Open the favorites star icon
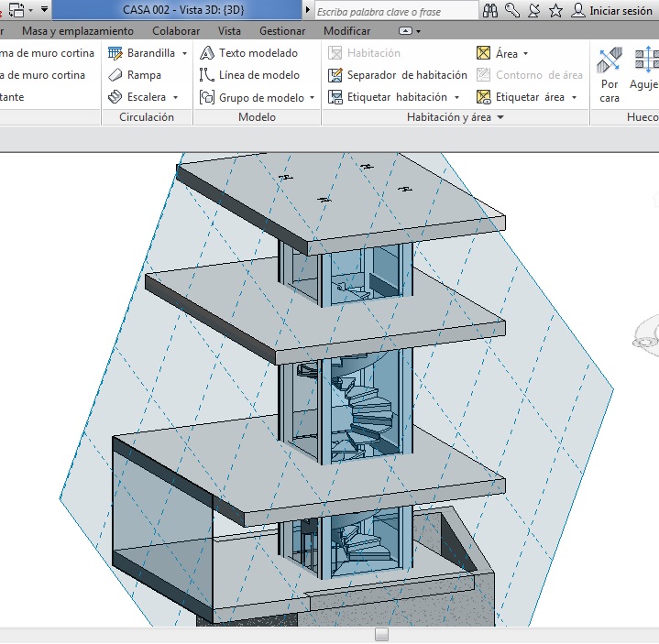The width and height of the screenshot is (659, 644). 555,11
